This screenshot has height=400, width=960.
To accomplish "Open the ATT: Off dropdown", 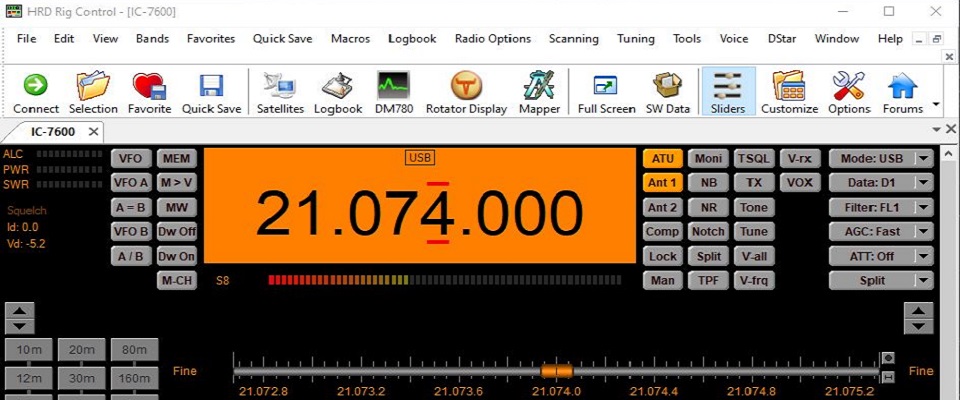I will (x=881, y=256).
